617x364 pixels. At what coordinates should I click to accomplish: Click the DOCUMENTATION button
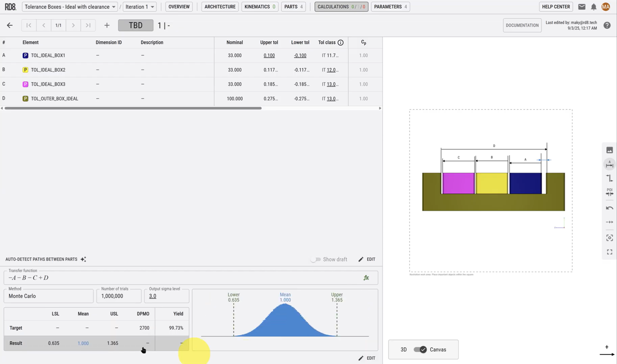pos(522,25)
